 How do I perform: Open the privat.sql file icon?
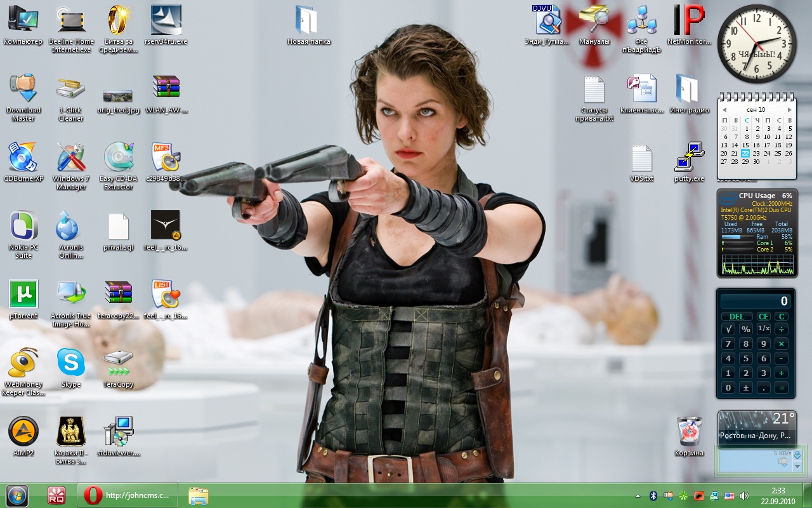[x=119, y=231]
